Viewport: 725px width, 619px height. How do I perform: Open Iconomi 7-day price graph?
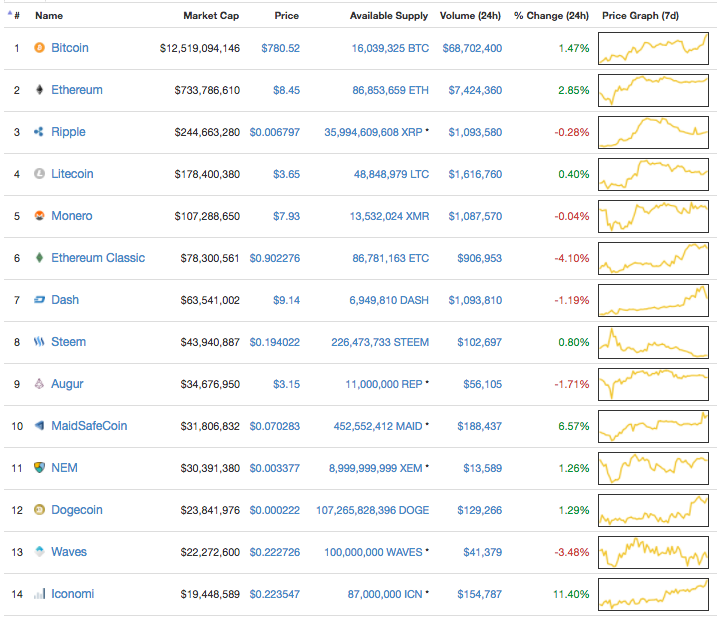(653, 594)
